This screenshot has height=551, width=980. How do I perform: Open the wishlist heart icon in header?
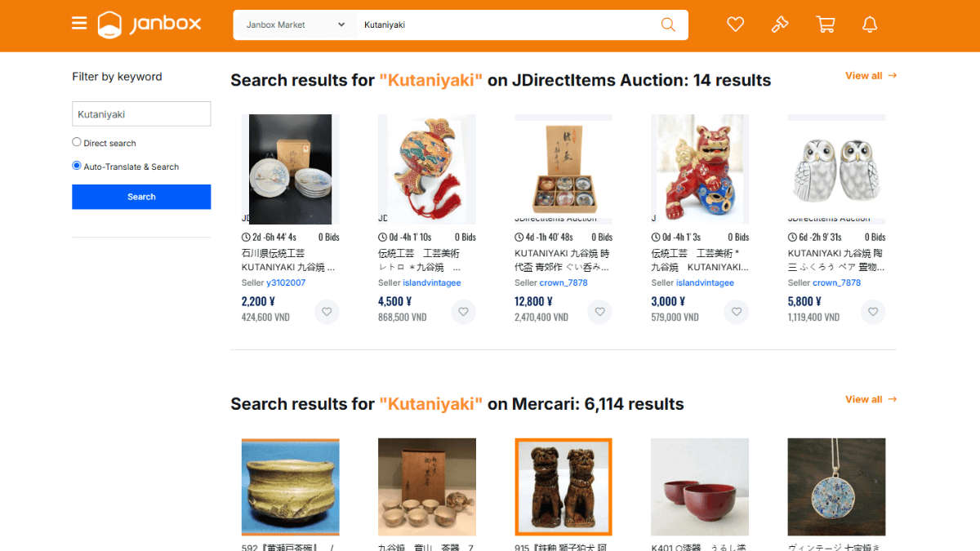(x=736, y=24)
